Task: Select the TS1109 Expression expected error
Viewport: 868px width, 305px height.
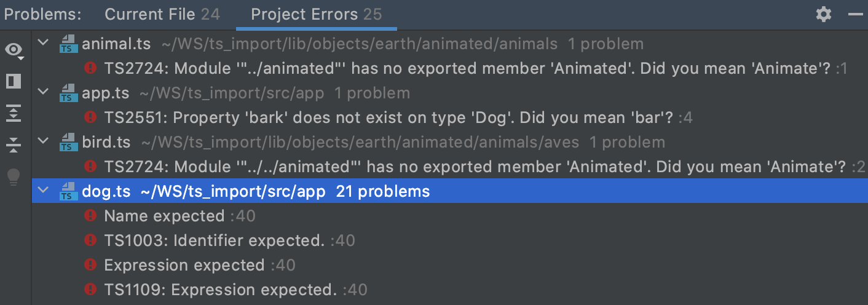Action: (x=220, y=290)
